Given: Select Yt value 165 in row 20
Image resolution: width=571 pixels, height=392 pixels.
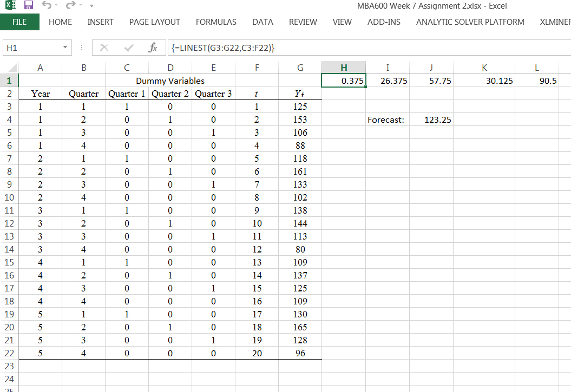Looking at the screenshot, I should pos(300,327).
